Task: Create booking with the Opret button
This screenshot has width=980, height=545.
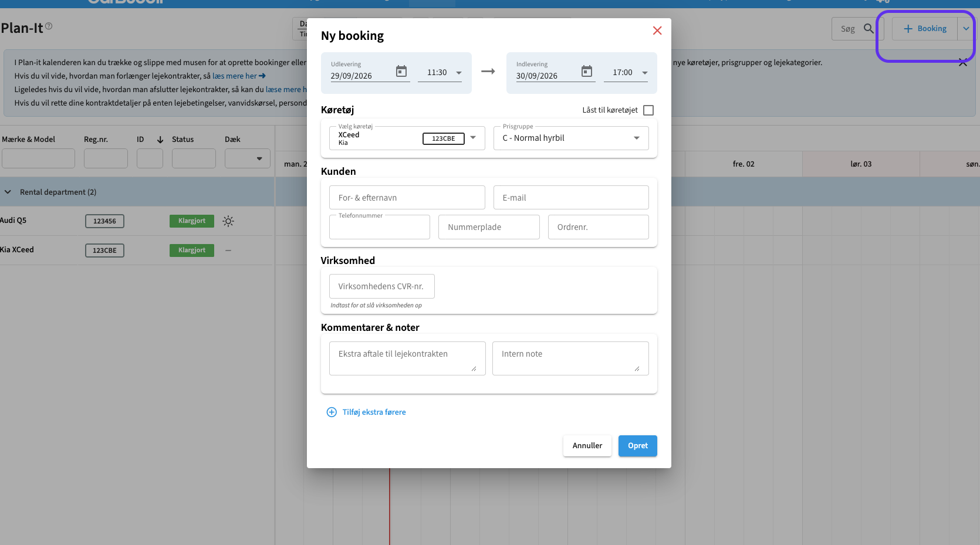Action: click(x=638, y=446)
